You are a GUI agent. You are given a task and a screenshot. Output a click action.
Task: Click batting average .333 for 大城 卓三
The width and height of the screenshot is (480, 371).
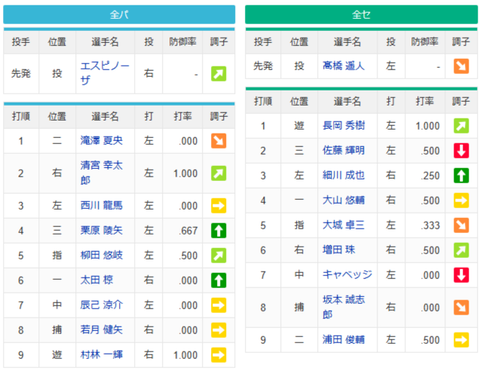coord(430,226)
